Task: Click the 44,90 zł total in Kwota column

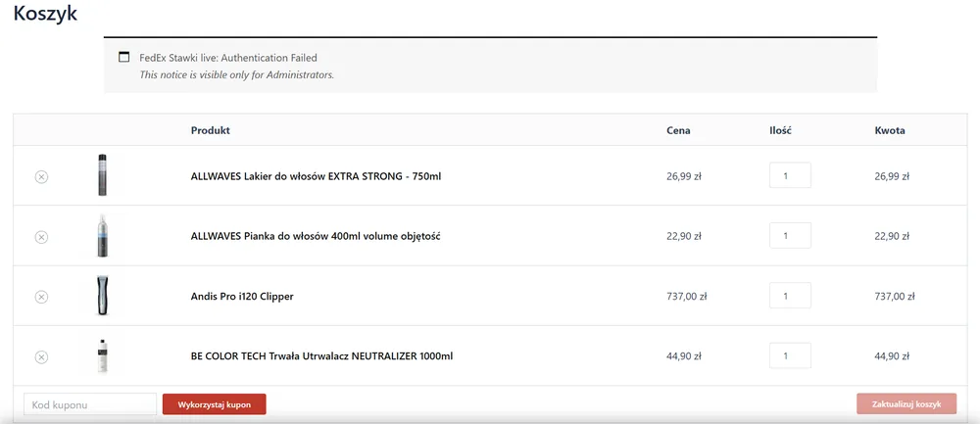Action: 892,356
